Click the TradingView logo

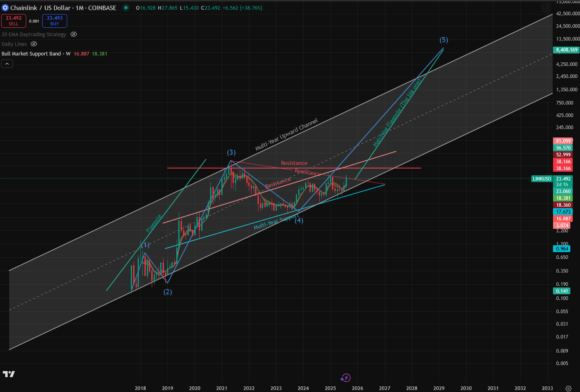pyautogui.click(x=9, y=374)
